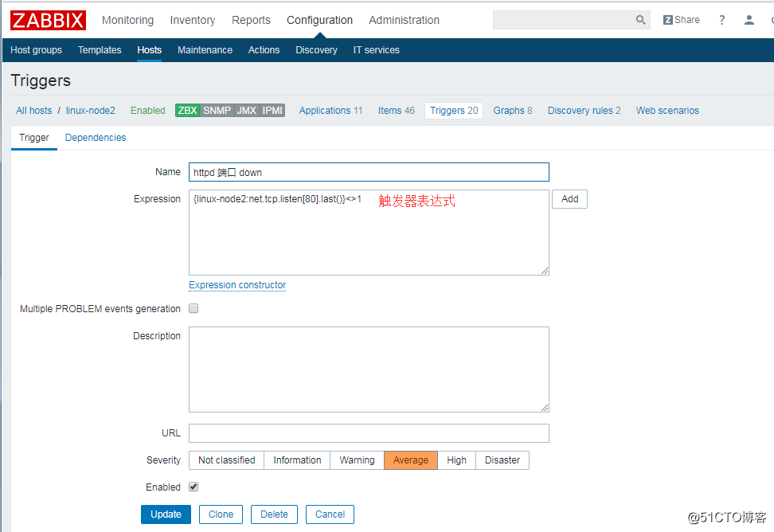Screen dimensions: 774x532
Task: Set severity to Information
Action: (x=297, y=460)
